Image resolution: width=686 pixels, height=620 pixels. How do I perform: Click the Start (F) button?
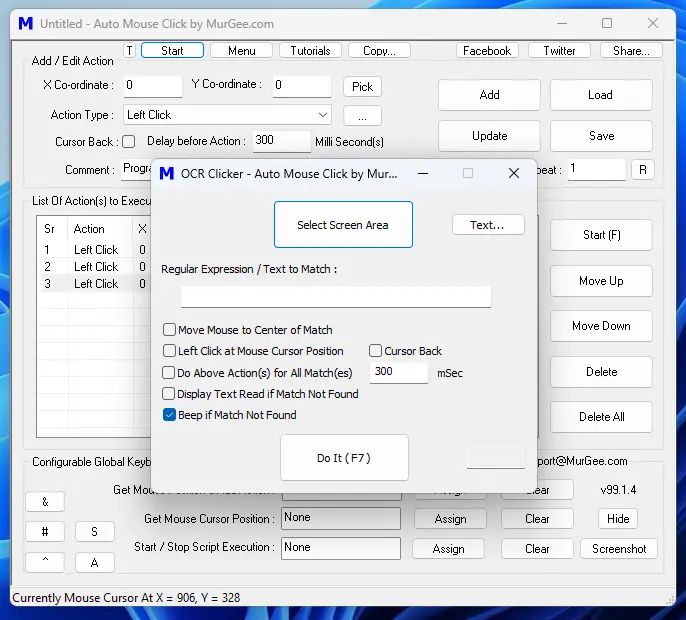click(601, 235)
